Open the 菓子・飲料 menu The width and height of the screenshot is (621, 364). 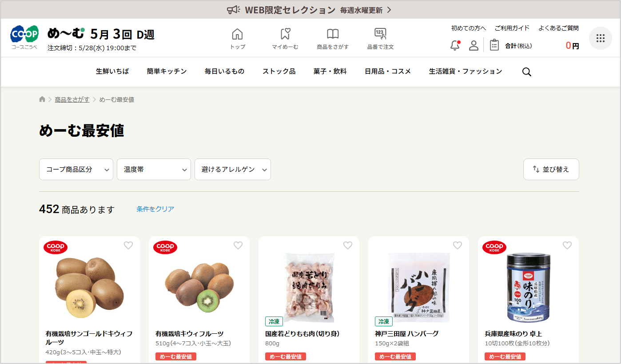[330, 71]
